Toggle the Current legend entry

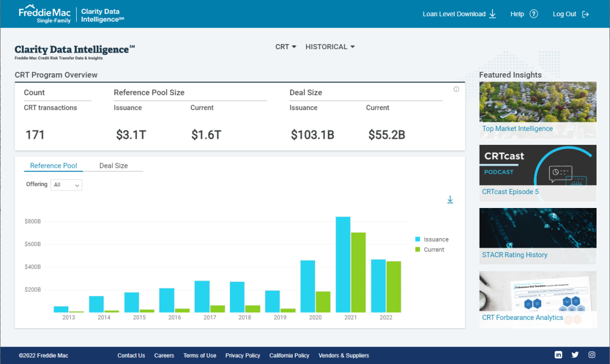pos(429,249)
